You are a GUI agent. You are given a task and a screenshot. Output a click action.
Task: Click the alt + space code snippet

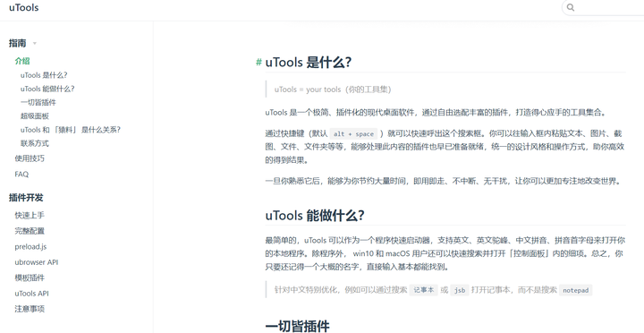pyautogui.click(x=353, y=134)
